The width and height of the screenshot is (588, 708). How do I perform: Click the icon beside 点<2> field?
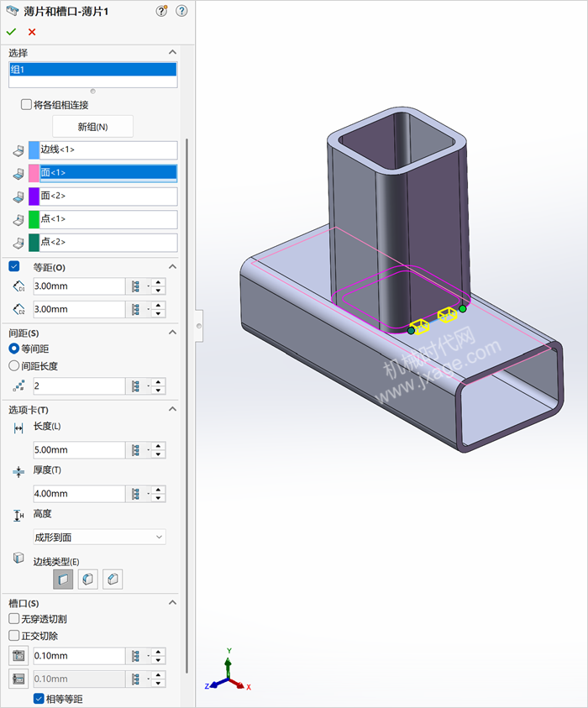(x=18, y=243)
